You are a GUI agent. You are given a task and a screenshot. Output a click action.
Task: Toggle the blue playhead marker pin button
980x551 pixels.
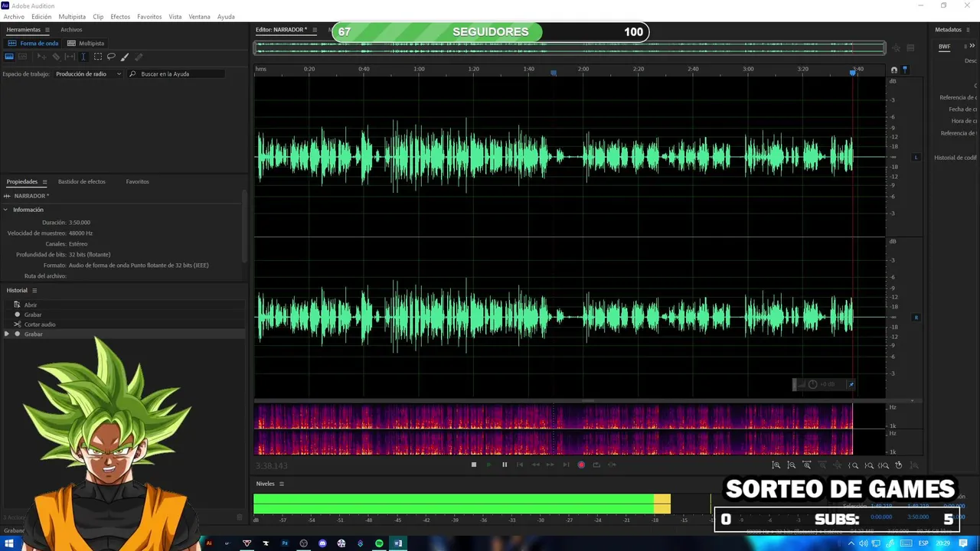[904, 70]
